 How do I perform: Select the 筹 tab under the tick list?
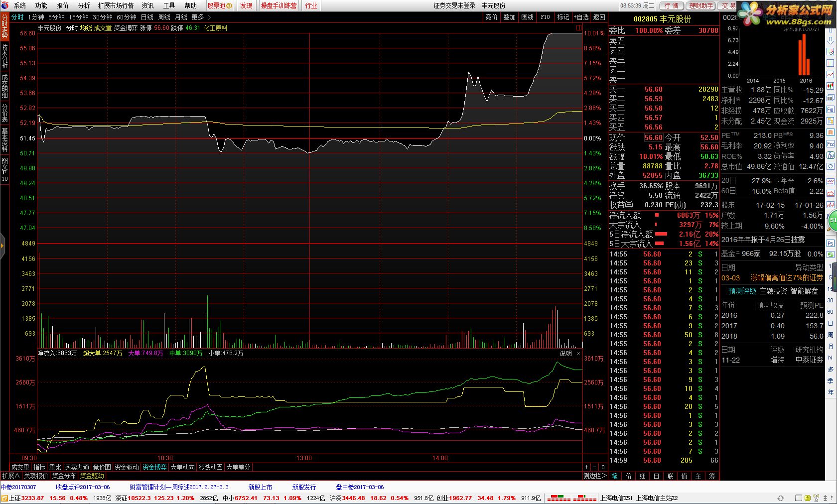[x=712, y=476]
